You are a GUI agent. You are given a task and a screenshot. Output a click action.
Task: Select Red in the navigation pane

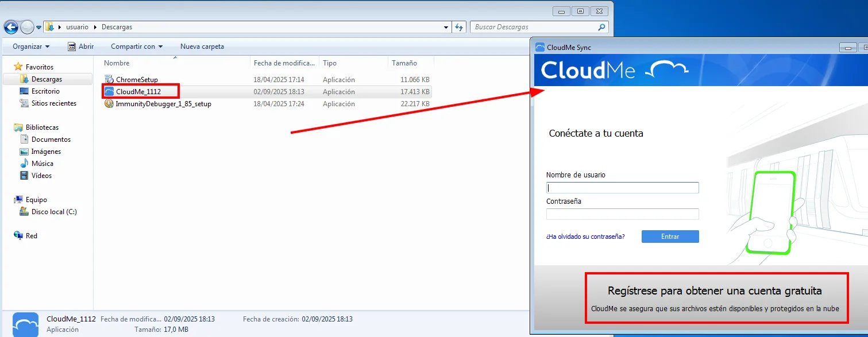point(32,236)
